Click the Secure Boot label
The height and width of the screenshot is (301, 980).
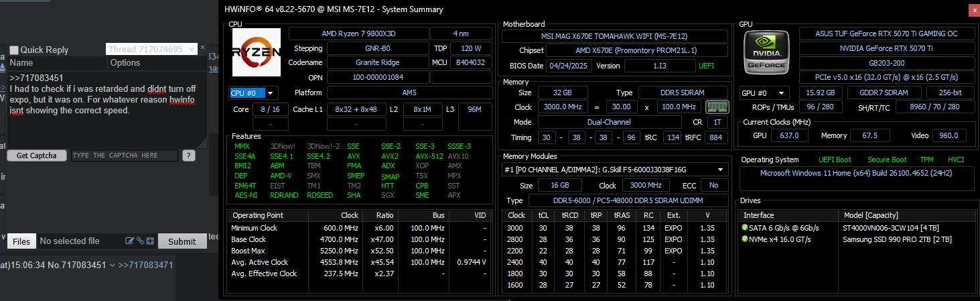(888, 160)
